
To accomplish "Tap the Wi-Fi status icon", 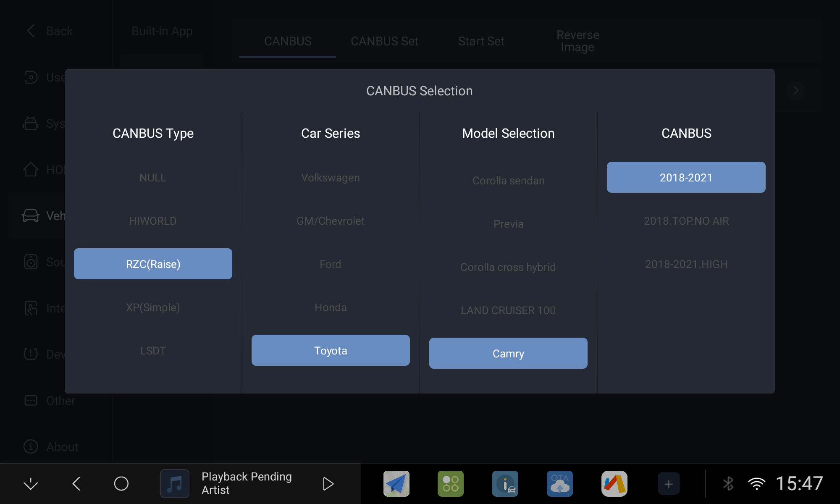I will pyautogui.click(x=756, y=483).
